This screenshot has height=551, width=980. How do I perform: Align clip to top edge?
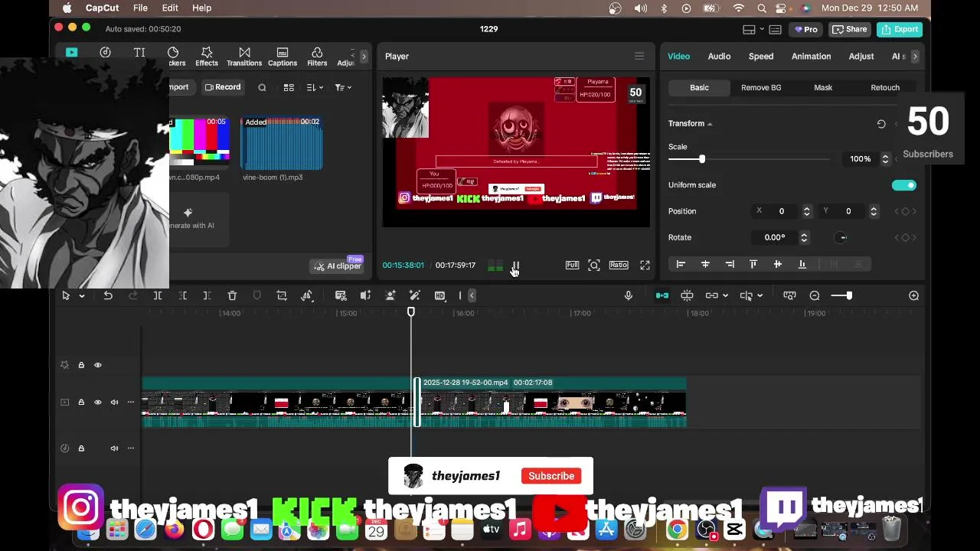pyautogui.click(x=753, y=264)
